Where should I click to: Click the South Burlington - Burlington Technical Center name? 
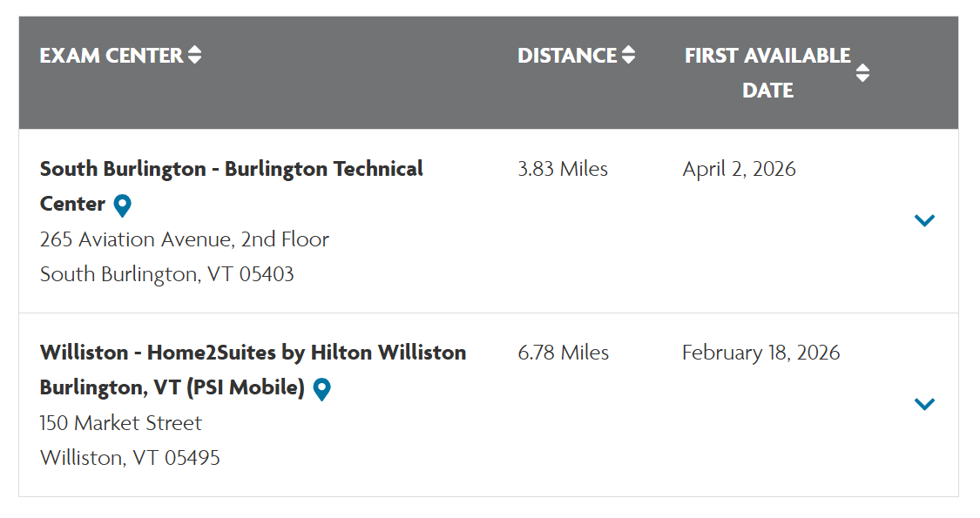(x=231, y=169)
